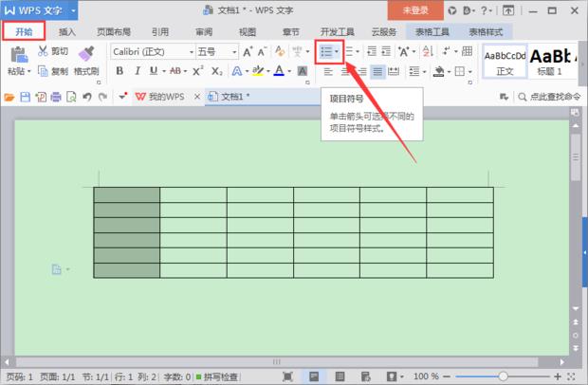The image size is (588, 385).
Task: Click the Copy (复制) button
Action: 53,71
